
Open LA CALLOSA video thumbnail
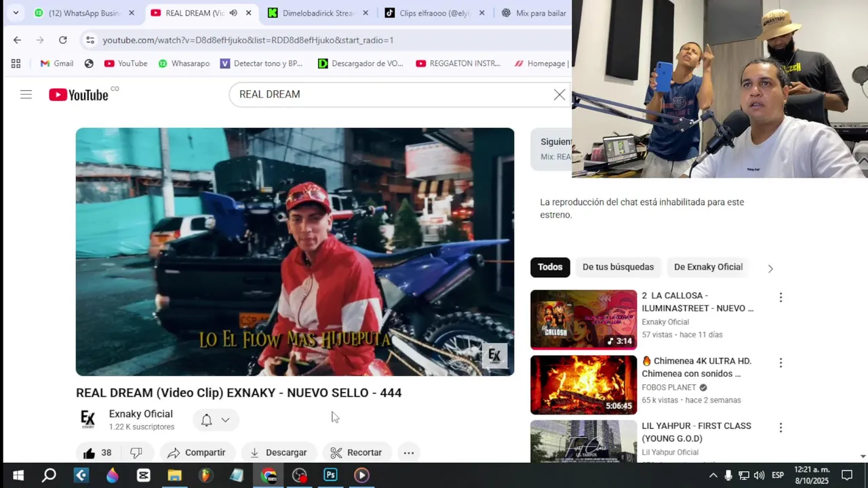point(583,320)
